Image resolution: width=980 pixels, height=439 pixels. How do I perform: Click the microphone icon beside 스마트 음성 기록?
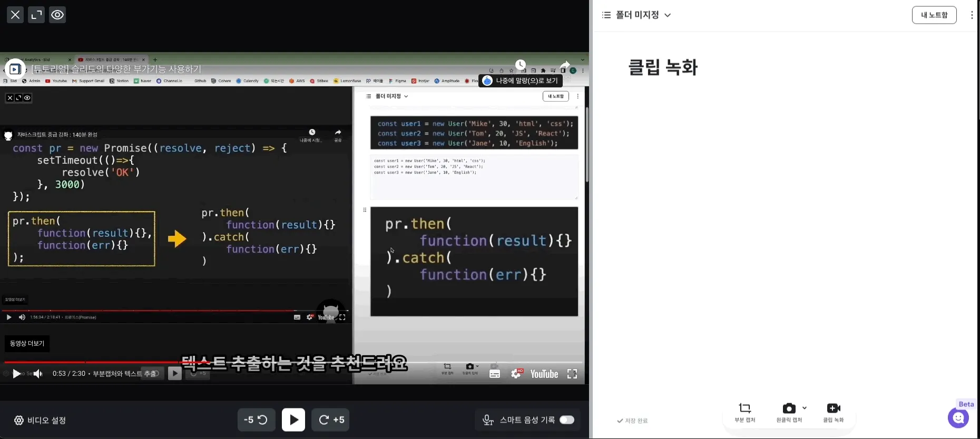[488, 420]
